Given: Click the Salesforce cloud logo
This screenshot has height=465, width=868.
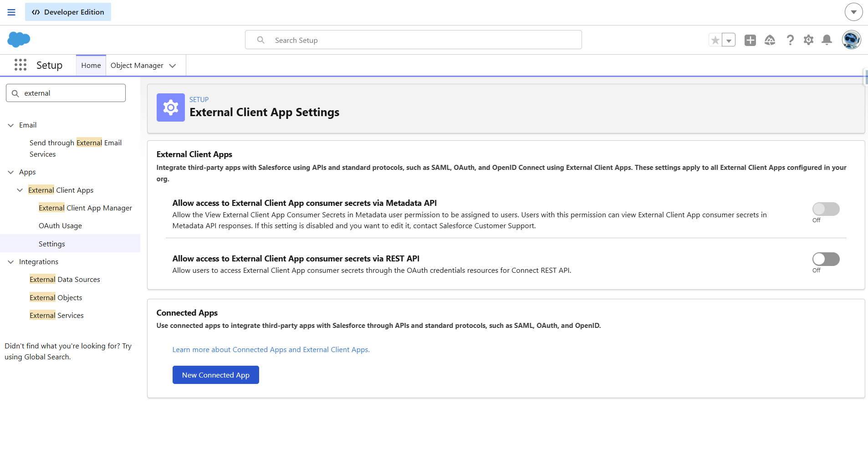Looking at the screenshot, I should click(19, 40).
